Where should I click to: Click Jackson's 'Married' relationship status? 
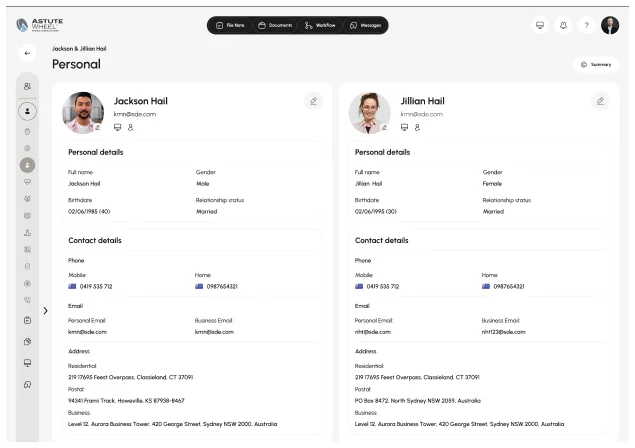pos(207,211)
